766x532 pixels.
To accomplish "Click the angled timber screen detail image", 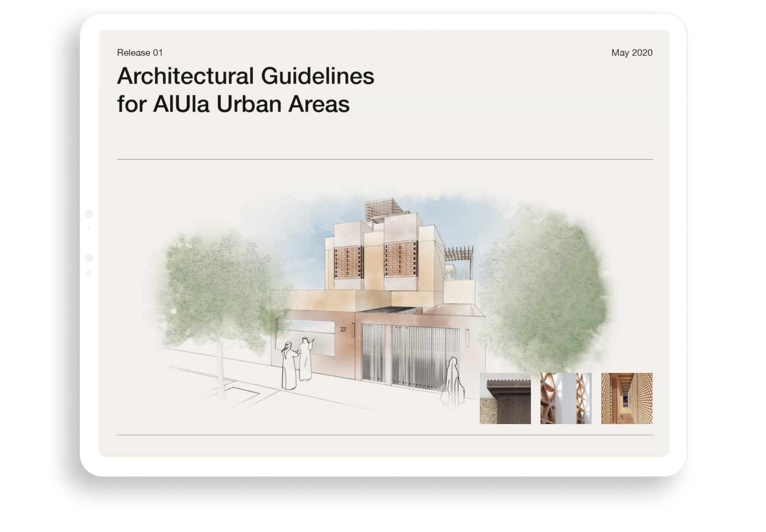I will point(565,398).
